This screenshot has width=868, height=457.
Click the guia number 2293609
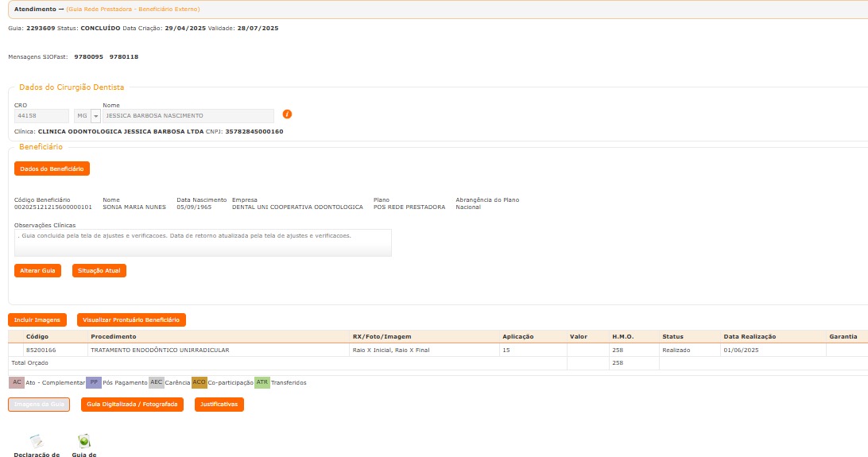(x=41, y=29)
